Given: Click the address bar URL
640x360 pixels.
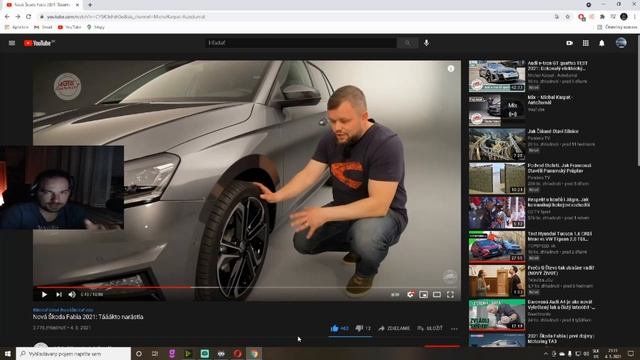Looking at the screenshot, I should coord(126,17).
